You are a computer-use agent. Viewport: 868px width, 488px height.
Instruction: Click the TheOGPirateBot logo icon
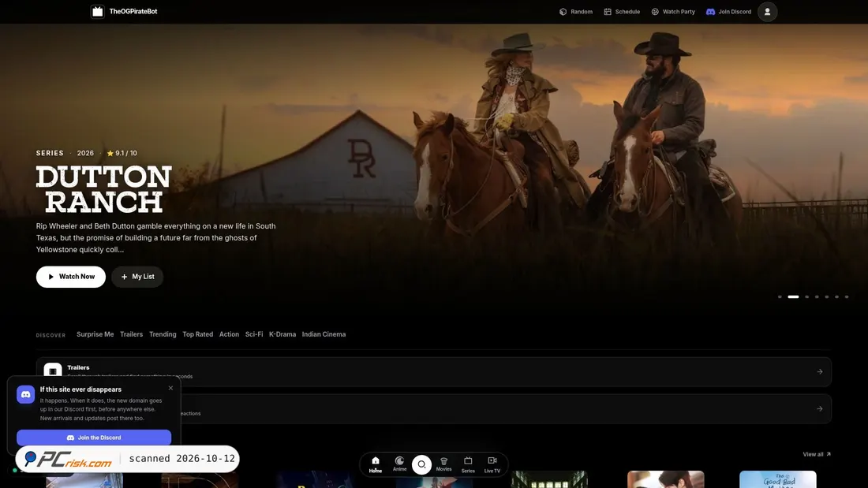pos(97,12)
